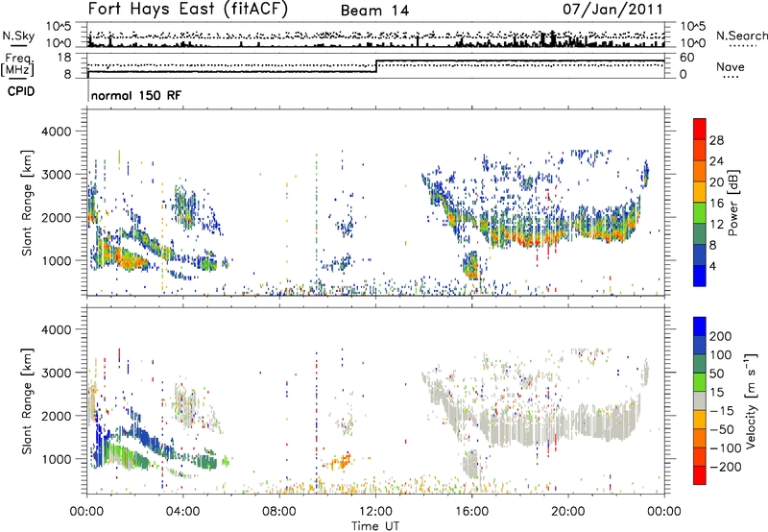Viewport: 768px width, 532px height.
Task: Click the 'Nave' legend label
Action: pos(731,67)
